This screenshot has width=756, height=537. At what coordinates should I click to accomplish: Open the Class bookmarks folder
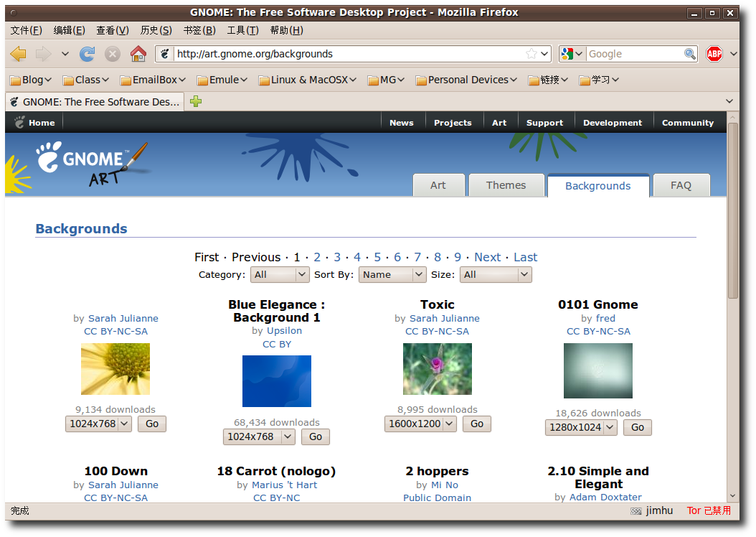click(86, 80)
